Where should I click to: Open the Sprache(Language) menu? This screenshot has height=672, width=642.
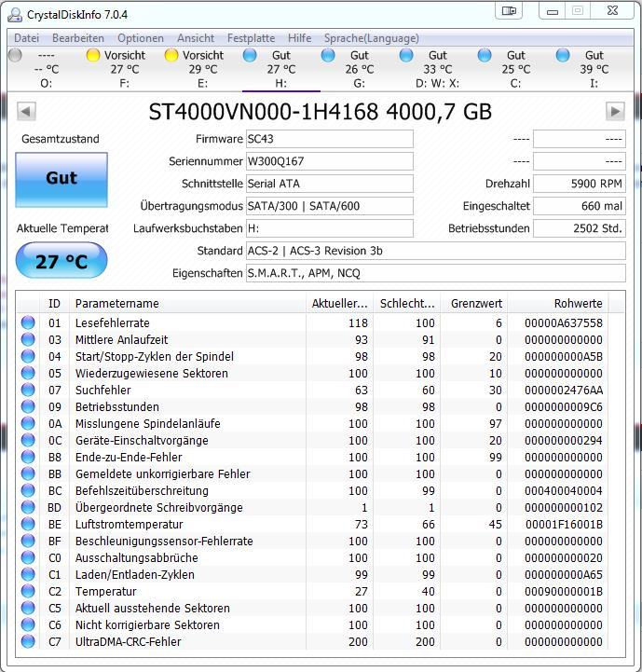372,38
